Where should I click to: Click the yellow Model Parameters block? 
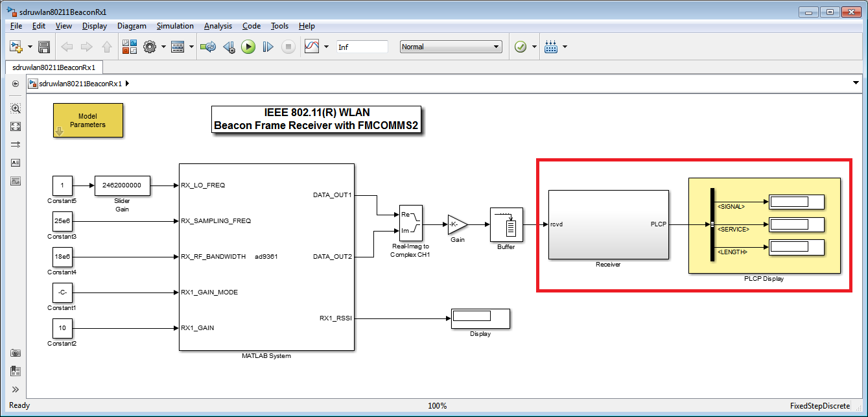88,121
